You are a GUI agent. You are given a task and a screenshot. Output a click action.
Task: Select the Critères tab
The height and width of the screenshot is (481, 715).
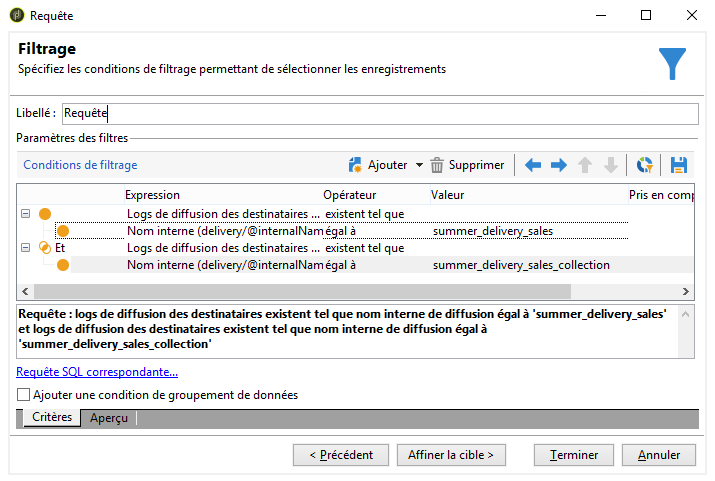tap(52, 417)
